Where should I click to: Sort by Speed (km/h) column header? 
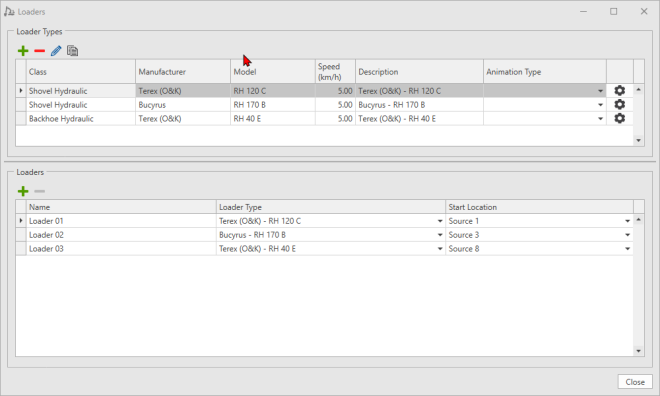coord(335,72)
